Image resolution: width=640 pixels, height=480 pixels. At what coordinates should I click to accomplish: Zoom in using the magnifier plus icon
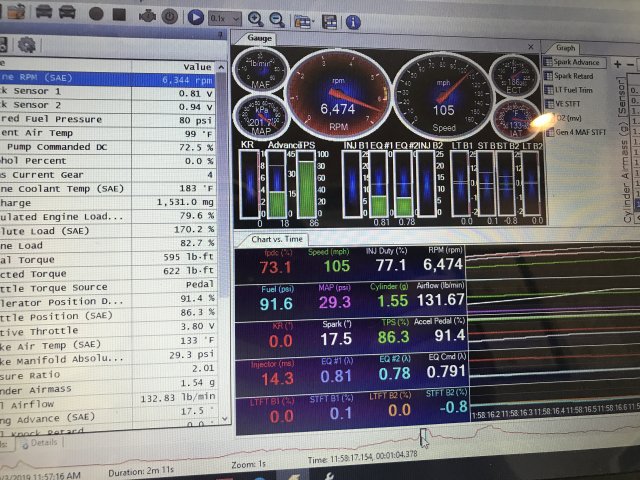[x=256, y=19]
